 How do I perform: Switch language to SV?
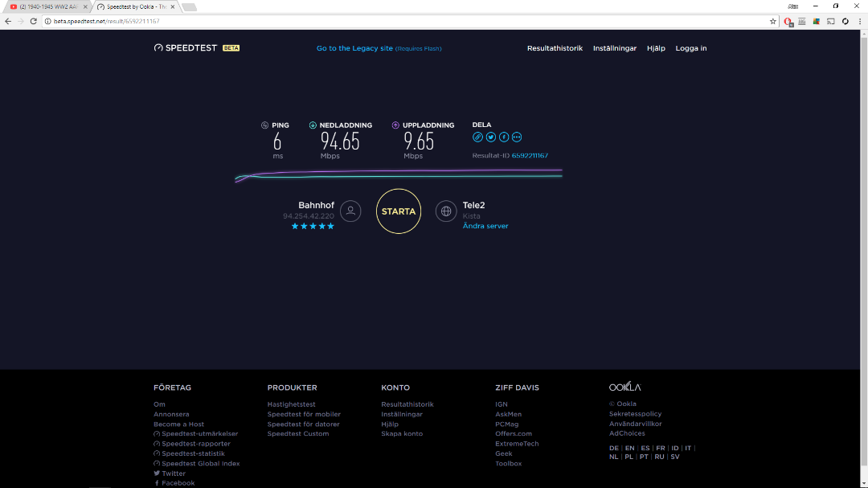[675, 457]
